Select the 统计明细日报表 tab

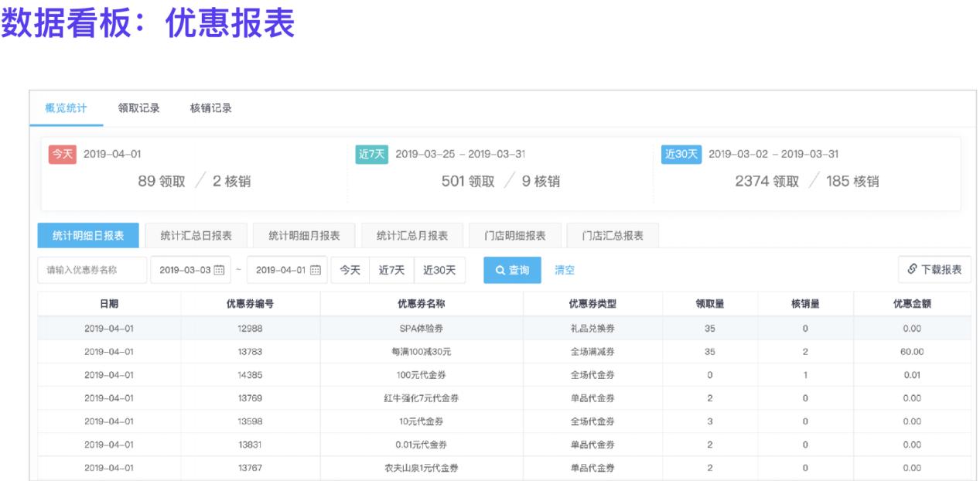click(85, 236)
